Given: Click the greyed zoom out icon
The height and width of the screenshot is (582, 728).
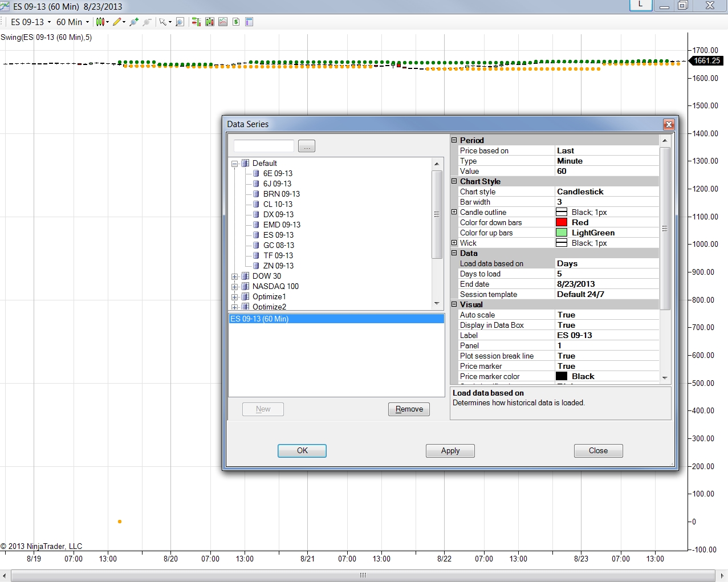Looking at the screenshot, I should pyautogui.click(x=147, y=22).
